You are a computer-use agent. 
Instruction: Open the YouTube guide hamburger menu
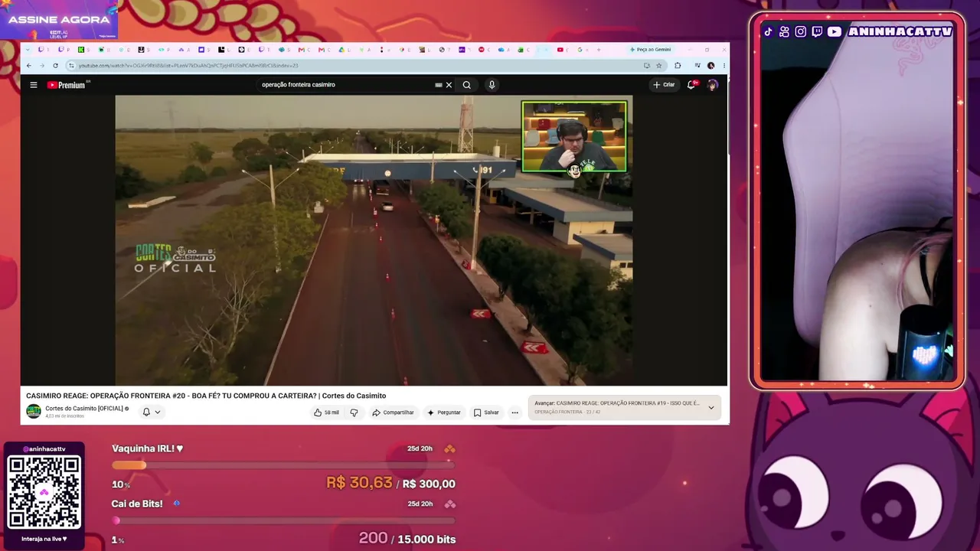(34, 85)
